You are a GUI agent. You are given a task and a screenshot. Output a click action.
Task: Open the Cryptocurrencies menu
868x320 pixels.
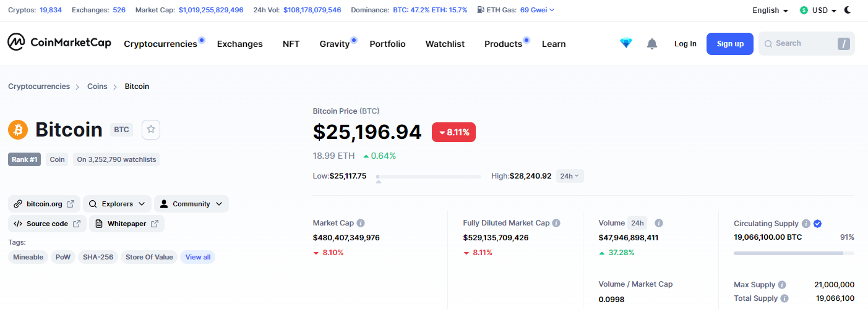tap(160, 44)
